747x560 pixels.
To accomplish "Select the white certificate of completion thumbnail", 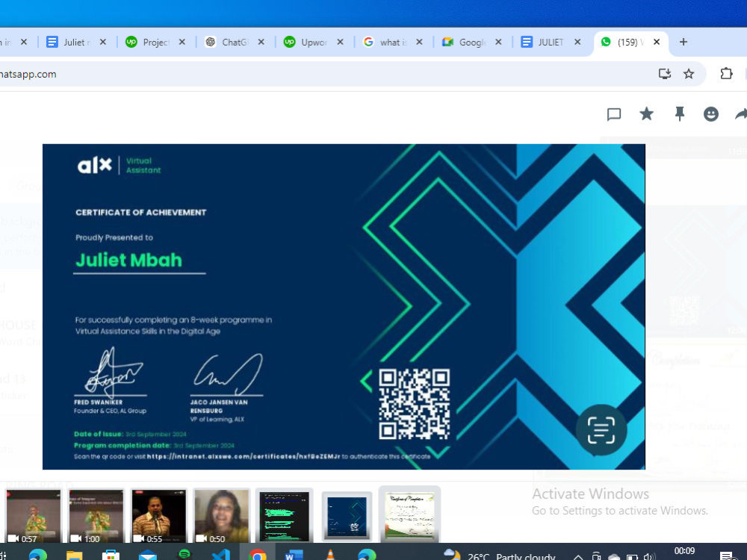I will (409, 514).
